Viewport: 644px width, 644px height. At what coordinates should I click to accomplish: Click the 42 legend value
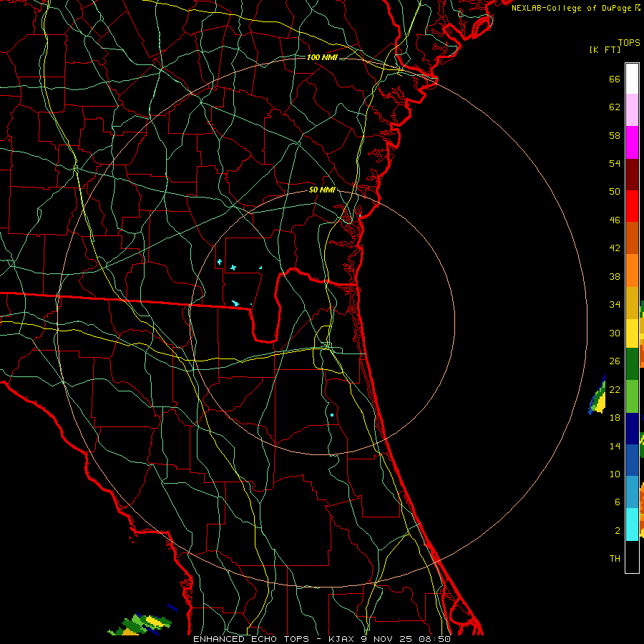(615, 248)
